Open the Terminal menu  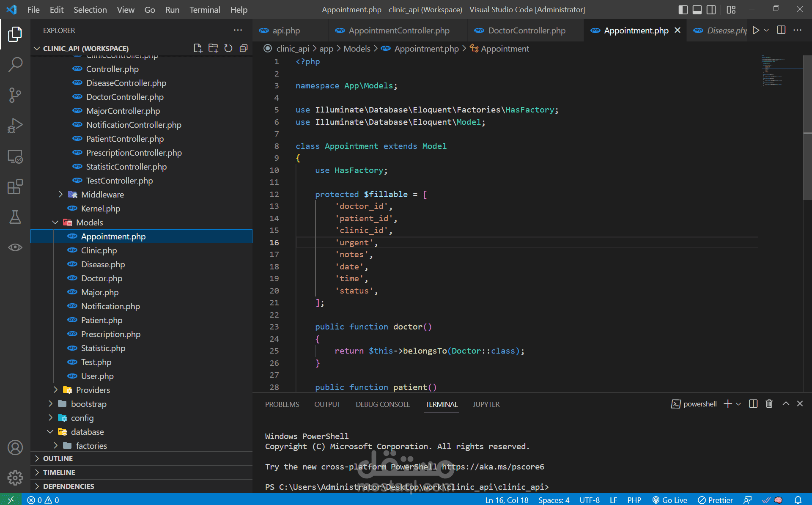coord(205,9)
